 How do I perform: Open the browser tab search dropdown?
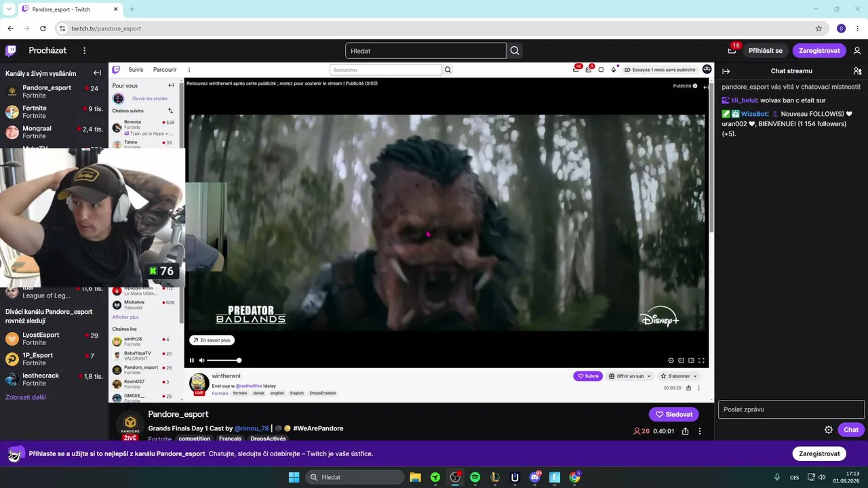[9, 9]
